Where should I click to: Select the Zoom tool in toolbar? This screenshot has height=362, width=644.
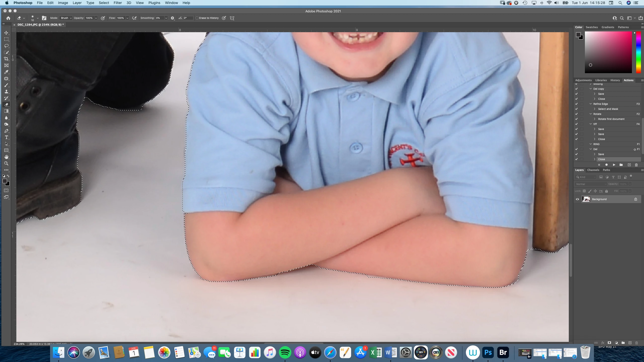[x=7, y=163]
